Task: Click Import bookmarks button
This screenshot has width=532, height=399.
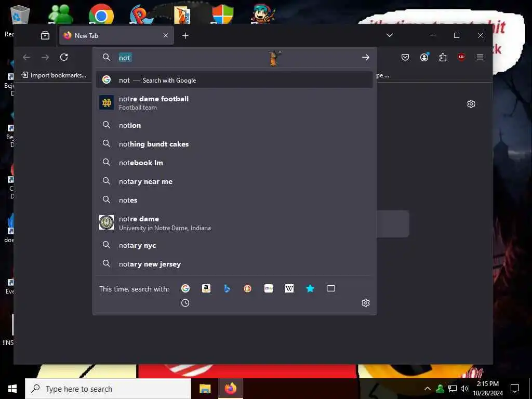Action: point(54,75)
